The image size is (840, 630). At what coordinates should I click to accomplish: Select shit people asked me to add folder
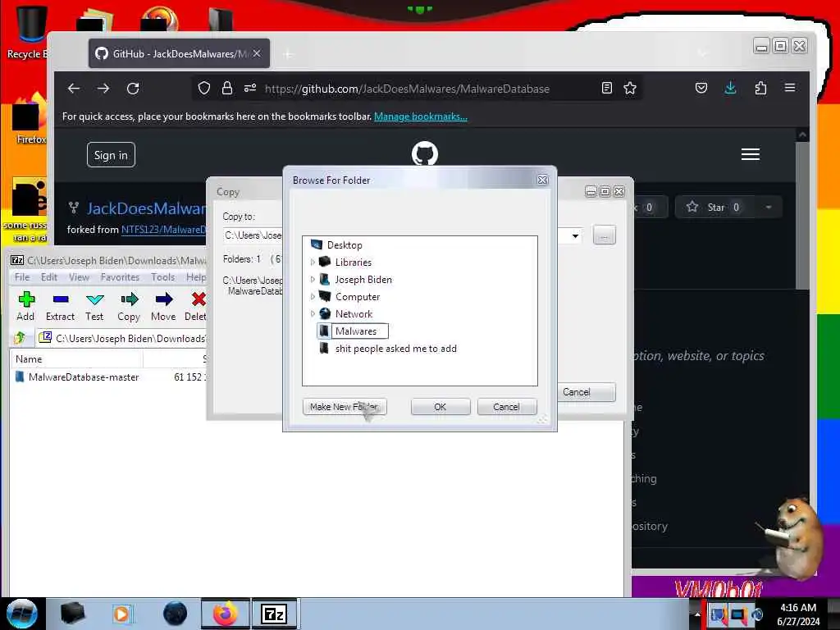point(396,349)
